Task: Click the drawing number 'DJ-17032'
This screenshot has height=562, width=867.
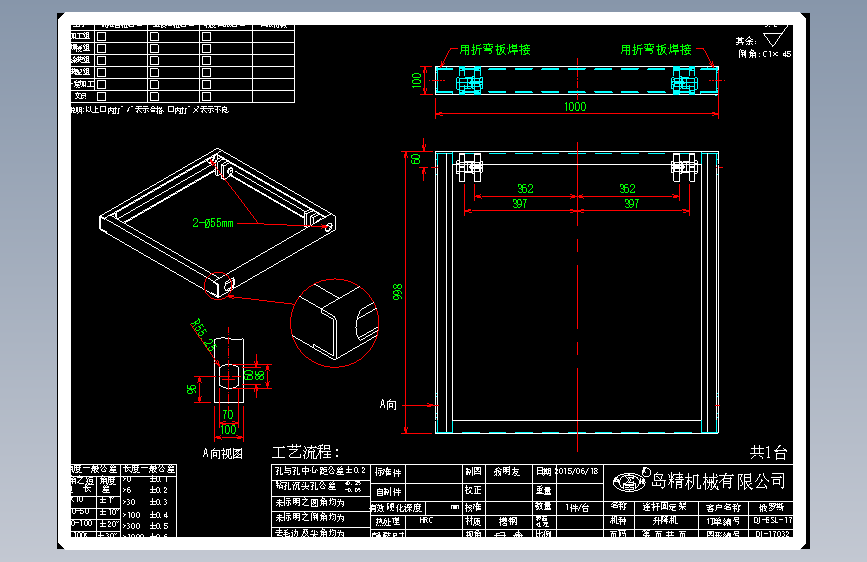Action: pos(772,534)
